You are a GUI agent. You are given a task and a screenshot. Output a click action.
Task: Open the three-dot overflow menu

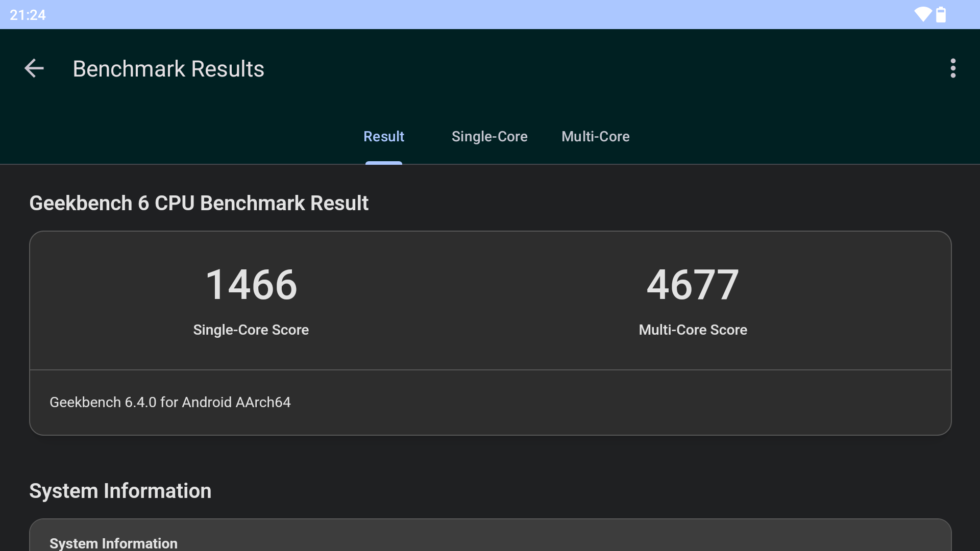[953, 68]
